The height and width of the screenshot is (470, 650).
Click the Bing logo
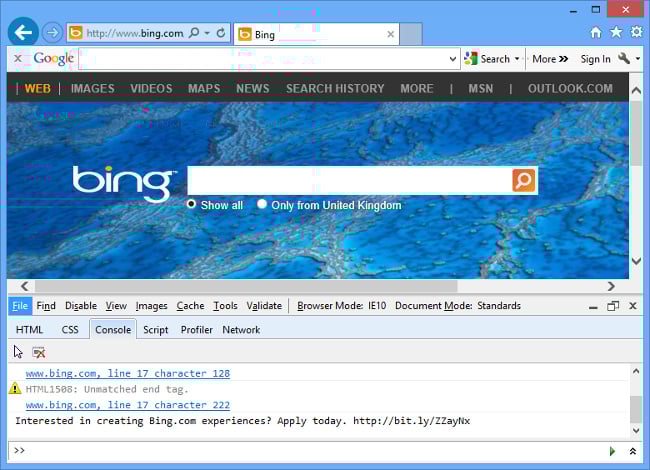(124, 183)
